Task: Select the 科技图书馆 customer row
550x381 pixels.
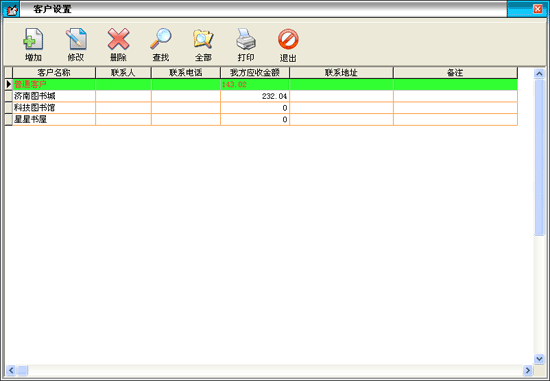Action: pyautogui.click(x=261, y=108)
